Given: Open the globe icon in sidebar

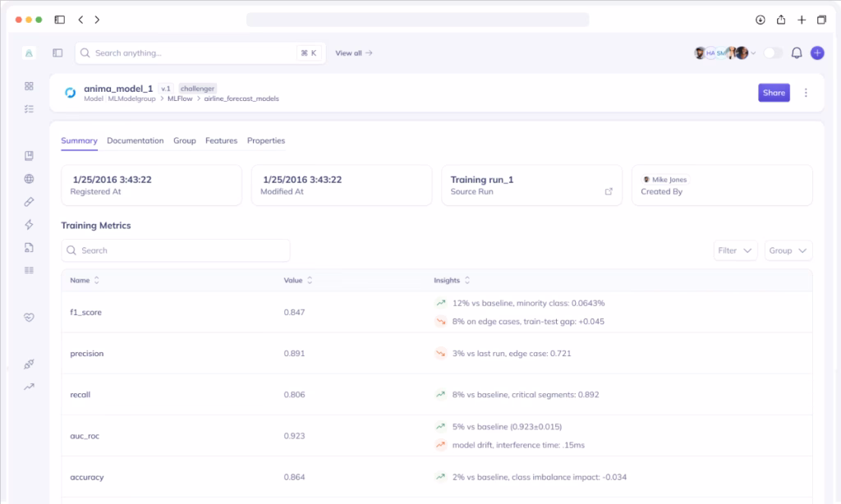Looking at the screenshot, I should [x=29, y=179].
